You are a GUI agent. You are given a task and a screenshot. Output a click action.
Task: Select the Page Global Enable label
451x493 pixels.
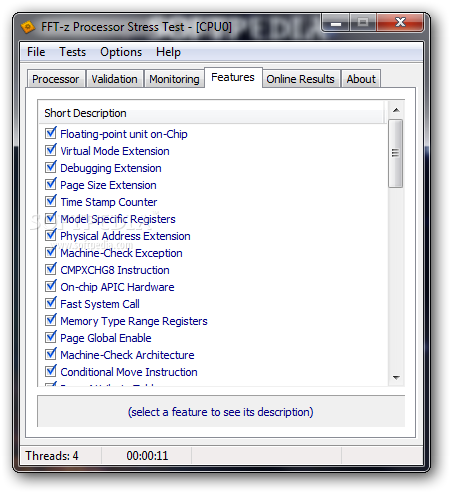[106, 338]
